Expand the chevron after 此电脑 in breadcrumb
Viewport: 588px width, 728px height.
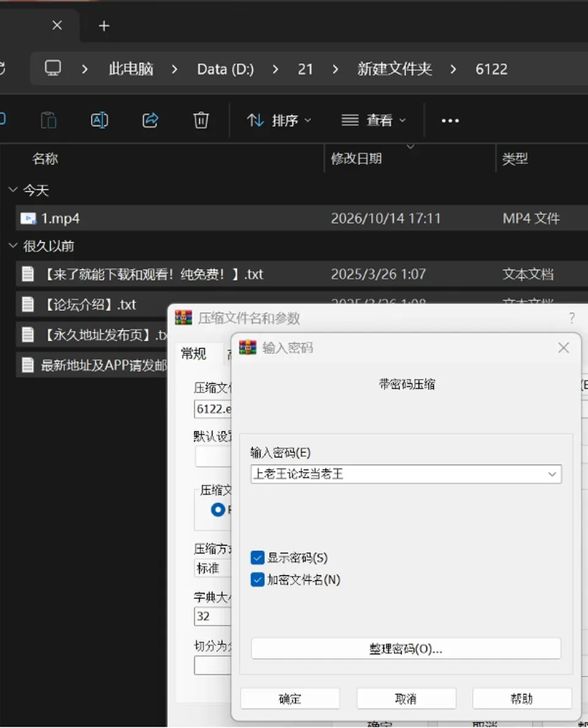175,69
